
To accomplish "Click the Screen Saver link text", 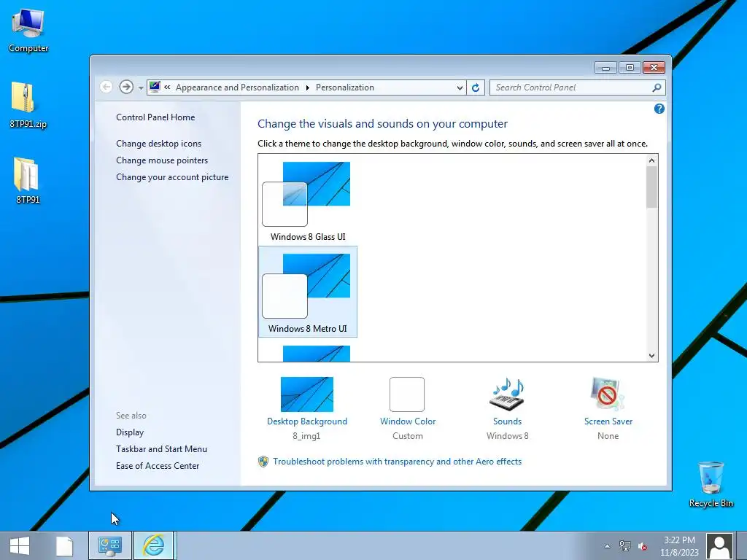I will pos(608,421).
